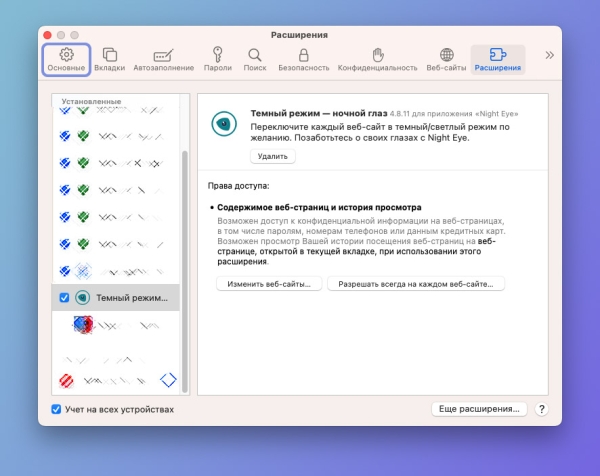
Task: Select the Расширения tab
Action: (497, 59)
